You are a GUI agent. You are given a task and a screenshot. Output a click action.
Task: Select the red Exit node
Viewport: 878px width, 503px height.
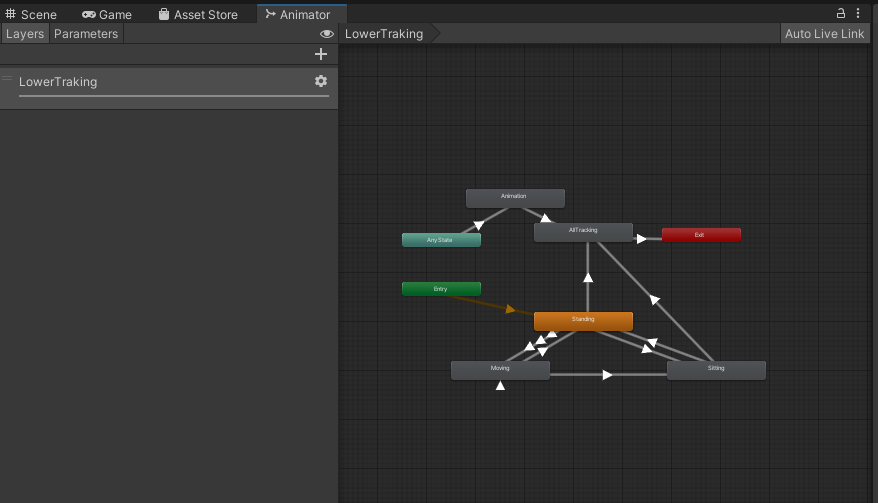pyautogui.click(x=701, y=235)
